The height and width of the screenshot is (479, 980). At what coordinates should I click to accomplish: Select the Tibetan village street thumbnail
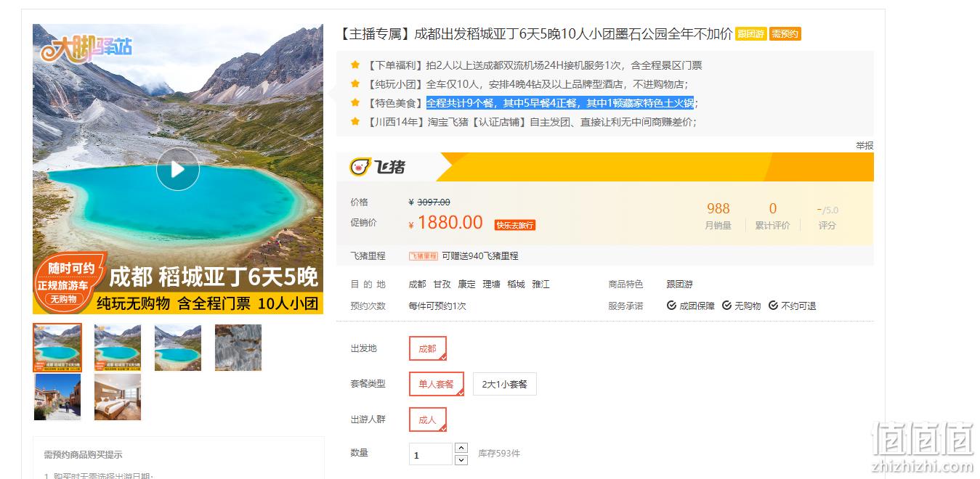pos(57,397)
